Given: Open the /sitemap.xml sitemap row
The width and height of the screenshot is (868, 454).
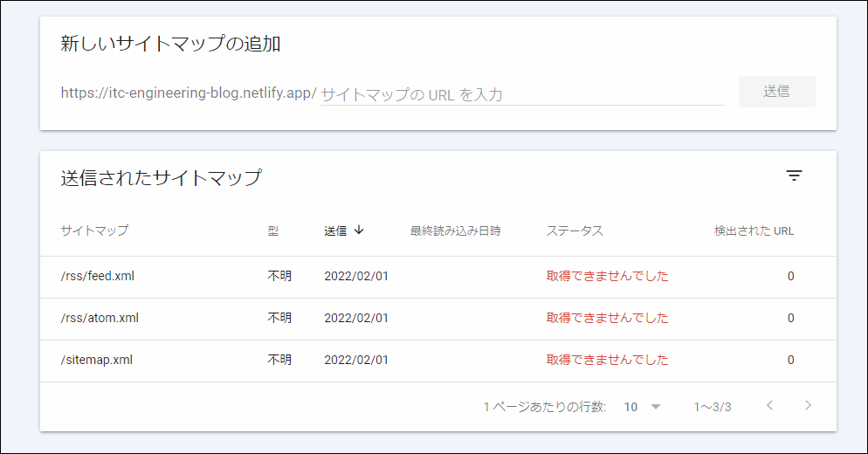Looking at the screenshot, I should coord(437,361).
